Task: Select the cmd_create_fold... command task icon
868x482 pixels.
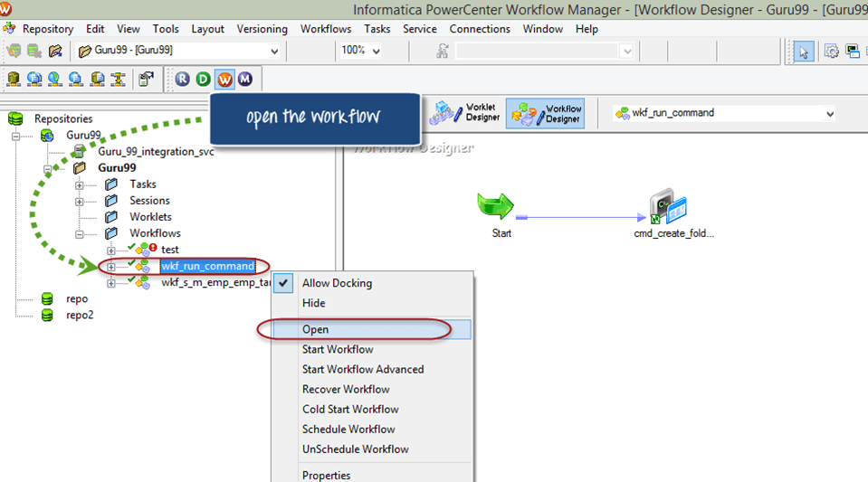Action: (668, 206)
